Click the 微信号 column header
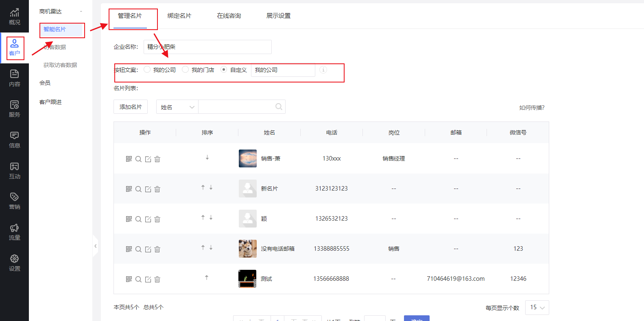644x321 pixels. click(x=518, y=132)
